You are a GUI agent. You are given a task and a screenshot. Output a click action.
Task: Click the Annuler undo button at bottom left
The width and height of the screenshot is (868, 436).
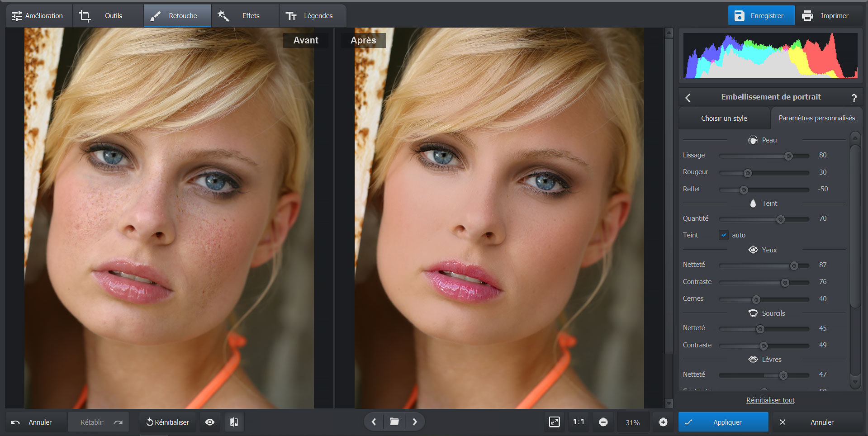coord(36,422)
